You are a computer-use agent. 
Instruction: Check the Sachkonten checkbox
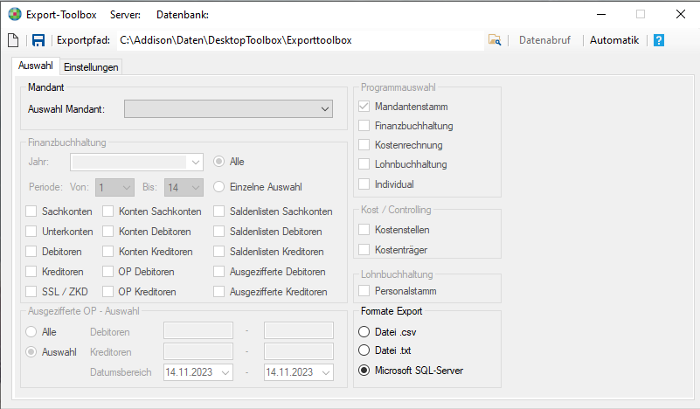tap(31, 211)
